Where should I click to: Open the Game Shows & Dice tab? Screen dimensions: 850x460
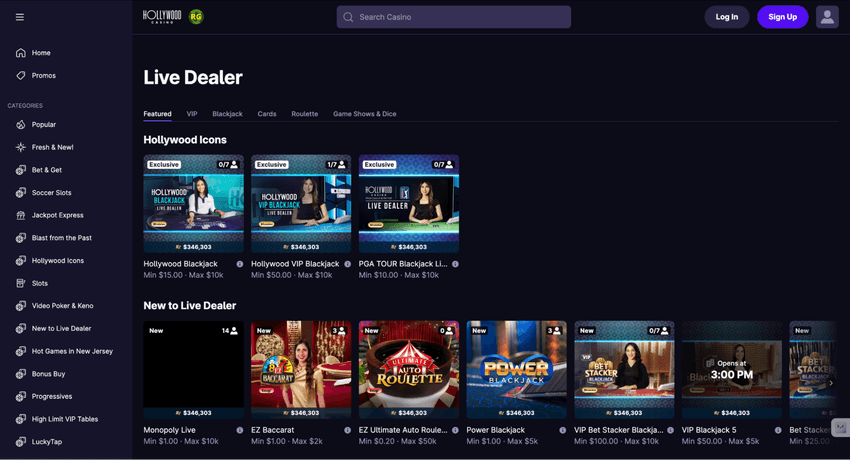click(x=365, y=114)
